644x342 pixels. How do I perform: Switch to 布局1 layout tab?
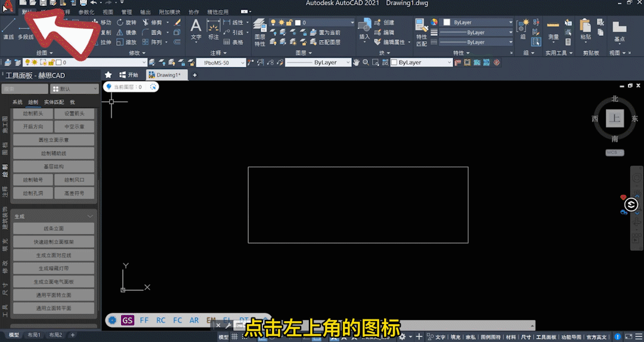point(34,335)
